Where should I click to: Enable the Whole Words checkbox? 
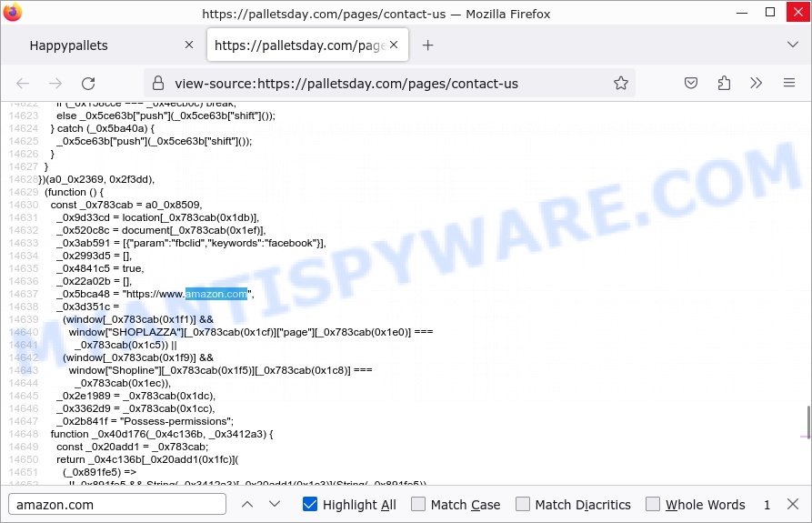(x=653, y=504)
